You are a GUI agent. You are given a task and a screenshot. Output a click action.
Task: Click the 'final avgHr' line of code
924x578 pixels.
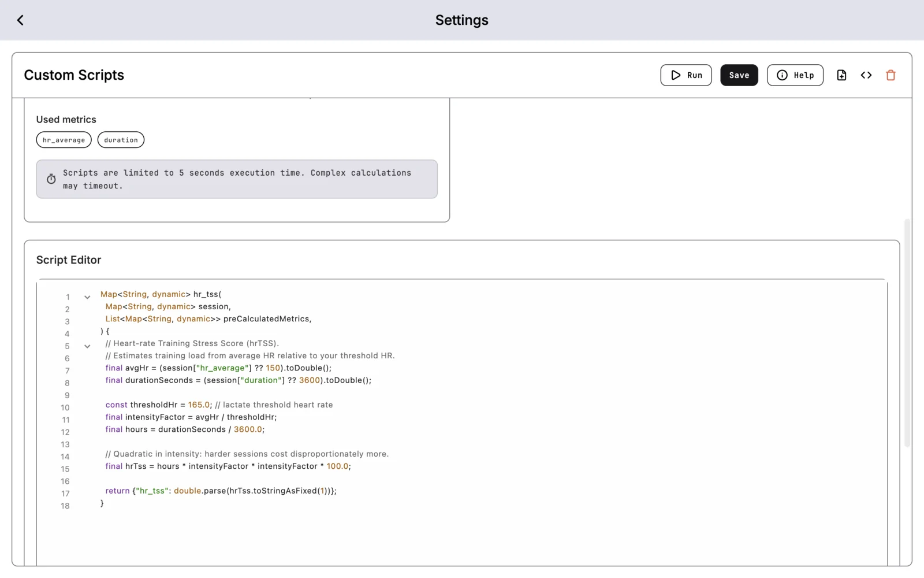coord(218,368)
